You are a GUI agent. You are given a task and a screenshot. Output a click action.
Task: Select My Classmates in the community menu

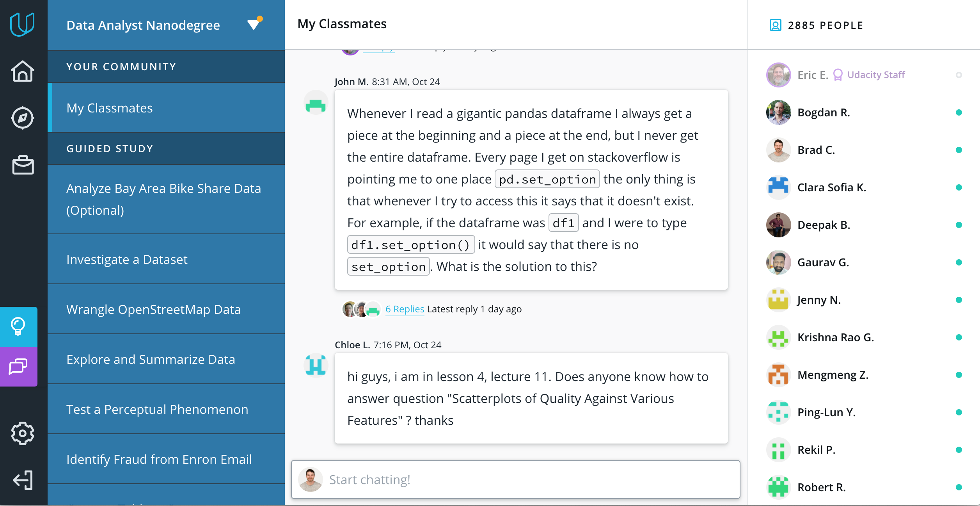pyautogui.click(x=110, y=108)
